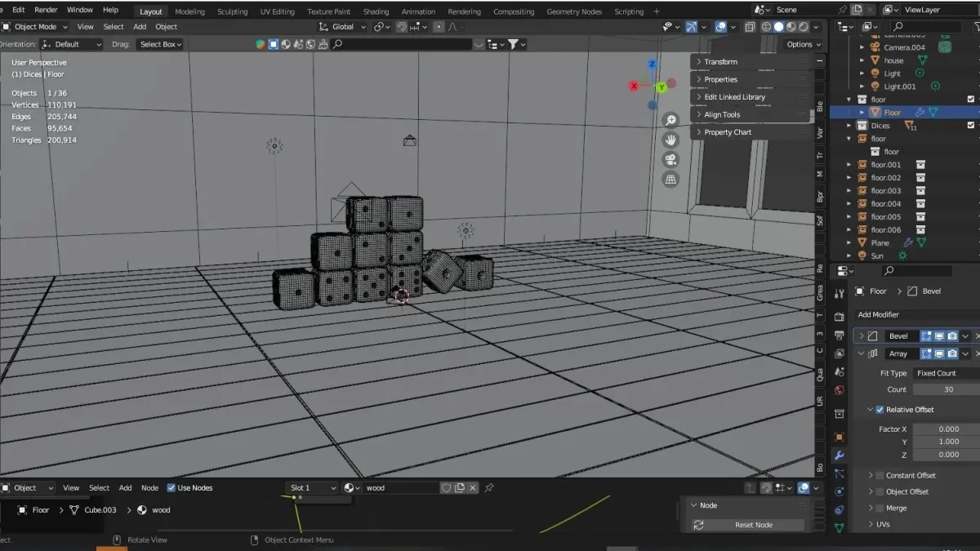Open the Physics properties icon
980x551 pixels.
pos(839,491)
